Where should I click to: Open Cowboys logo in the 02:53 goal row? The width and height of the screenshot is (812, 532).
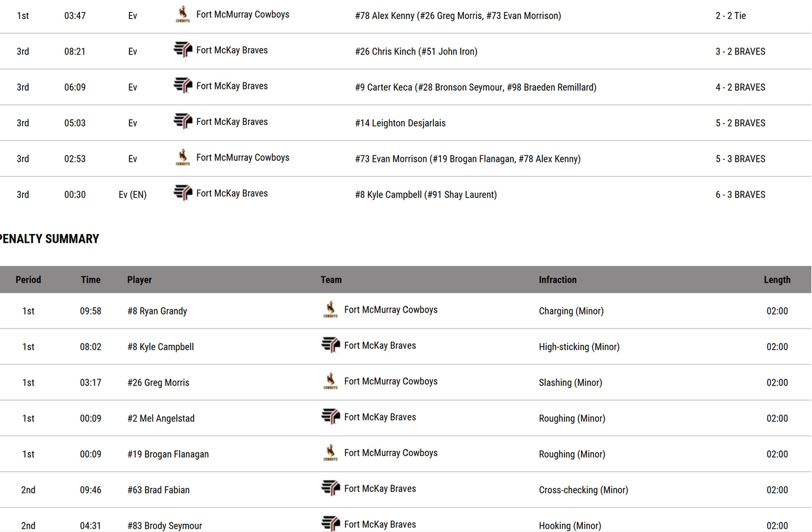pyautogui.click(x=183, y=158)
